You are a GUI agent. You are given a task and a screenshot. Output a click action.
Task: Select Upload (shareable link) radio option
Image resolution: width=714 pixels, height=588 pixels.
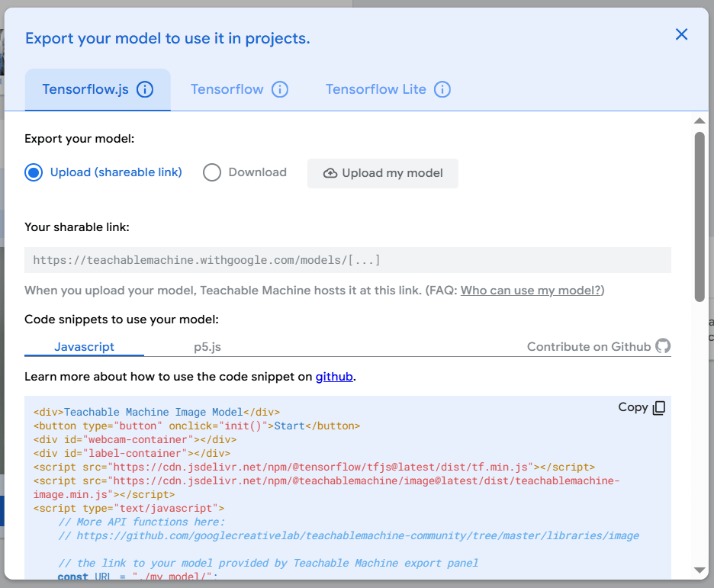34,172
